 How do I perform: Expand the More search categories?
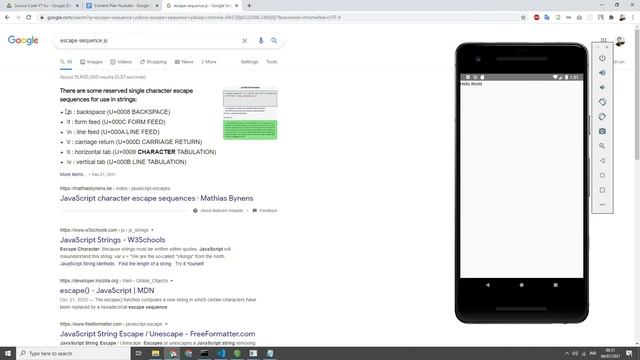(x=209, y=62)
